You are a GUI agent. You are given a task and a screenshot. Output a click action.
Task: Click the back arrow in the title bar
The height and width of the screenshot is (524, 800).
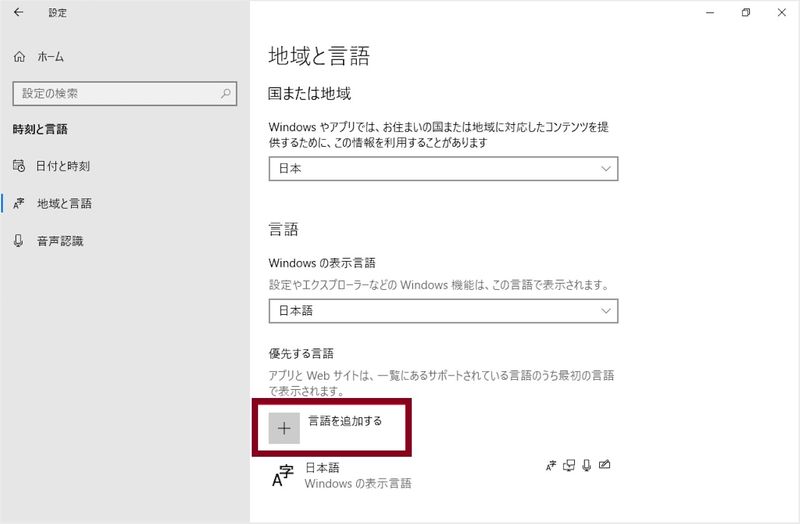[19, 13]
